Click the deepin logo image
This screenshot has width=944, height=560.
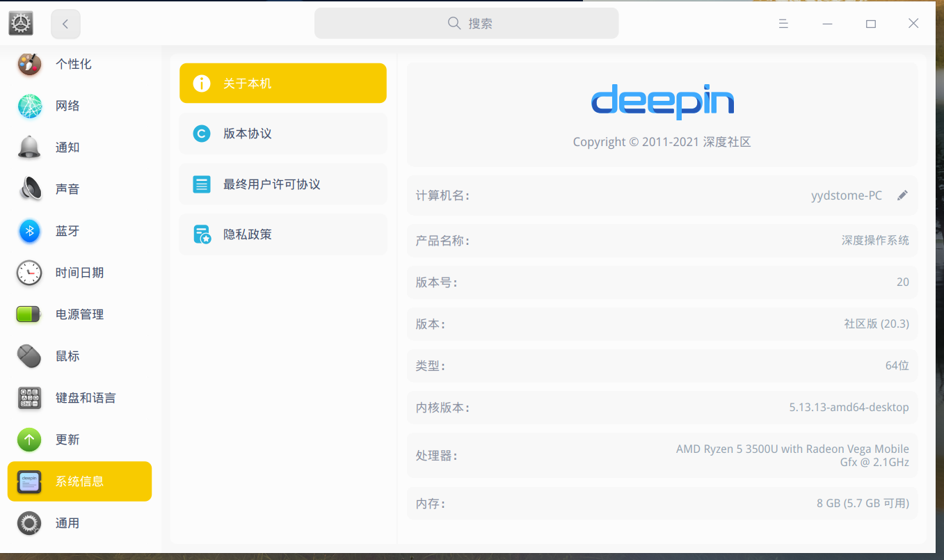[x=662, y=102]
